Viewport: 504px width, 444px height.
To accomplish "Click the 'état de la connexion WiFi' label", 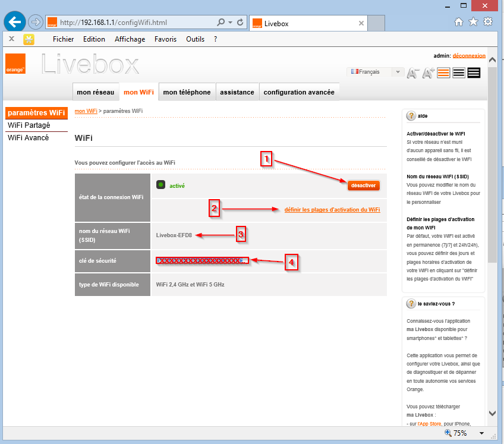I will point(111,197).
